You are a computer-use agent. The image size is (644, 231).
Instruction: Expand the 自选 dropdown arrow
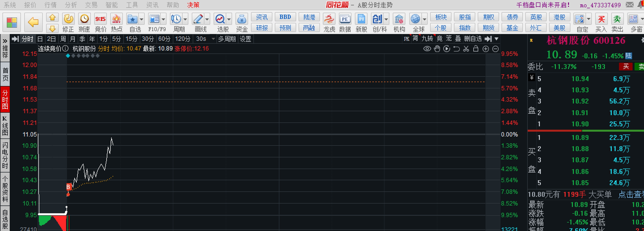point(142,19)
